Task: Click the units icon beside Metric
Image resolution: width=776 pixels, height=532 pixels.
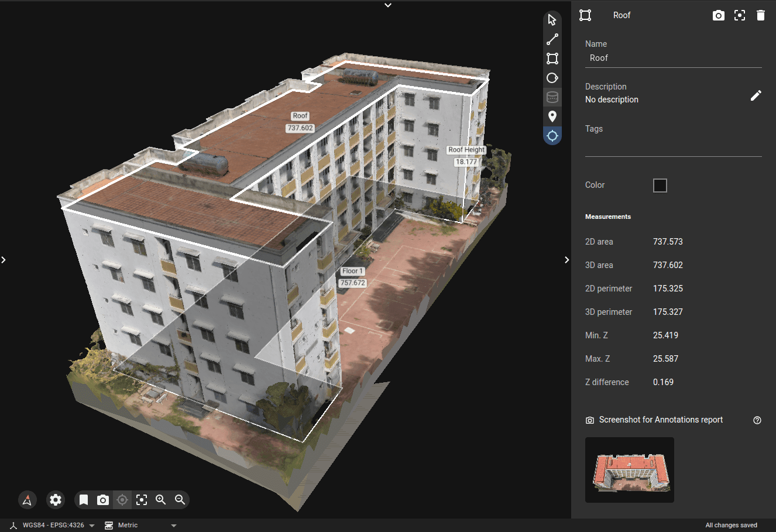Action: (x=109, y=526)
